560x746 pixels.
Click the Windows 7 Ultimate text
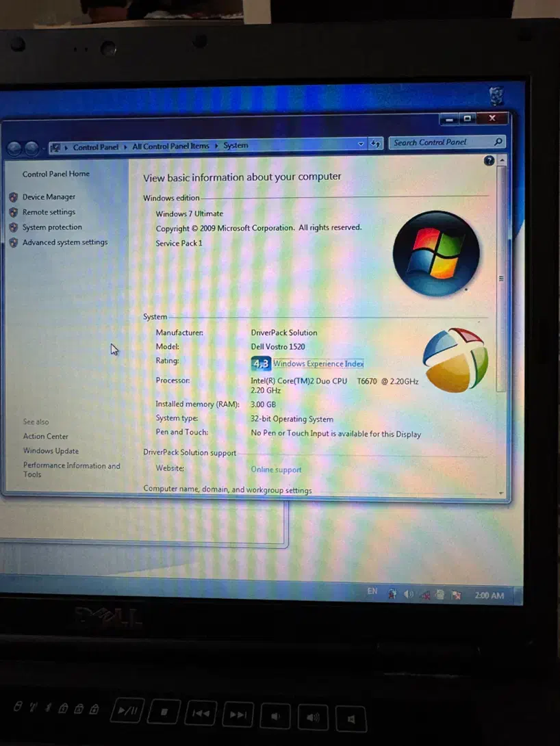click(x=190, y=214)
